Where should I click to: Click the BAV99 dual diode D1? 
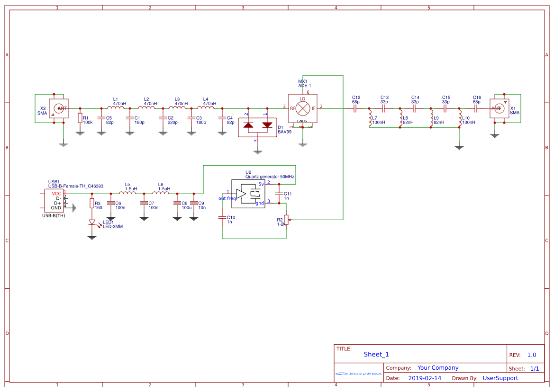257,125
